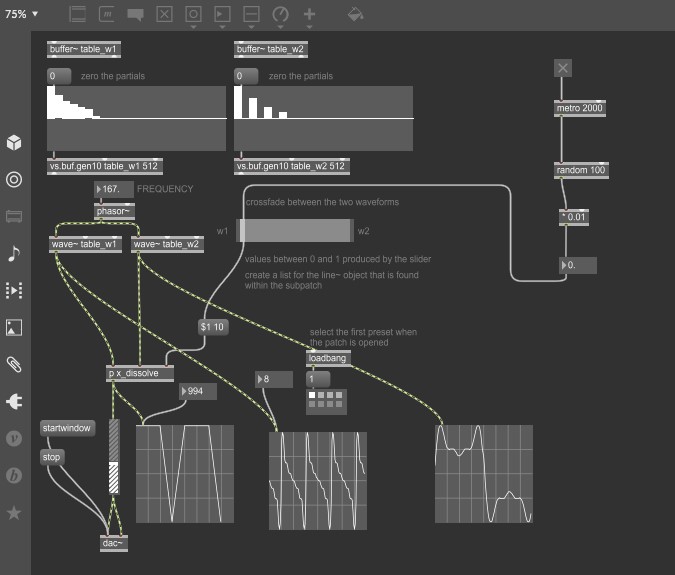Add a comment box from the toolbar
675x575 pixels.
[136, 15]
